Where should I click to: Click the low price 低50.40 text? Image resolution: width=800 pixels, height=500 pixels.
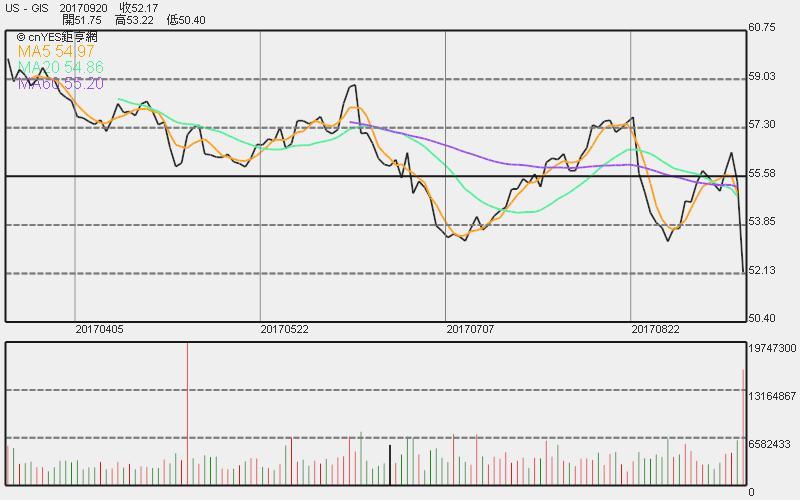click(186, 20)
